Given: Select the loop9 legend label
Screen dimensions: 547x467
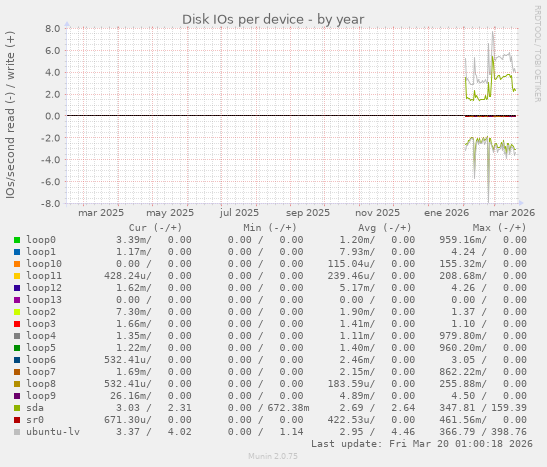Looking at the screenshot, I should [41, 396].
